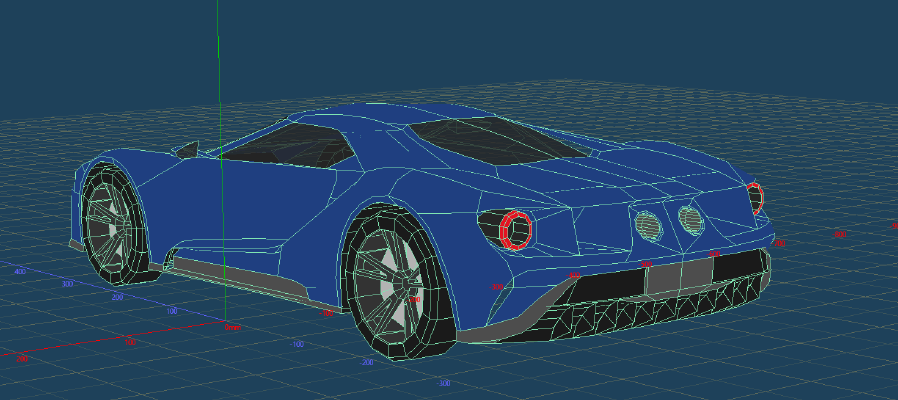Click the blue '300' axis label

(68, 284)
